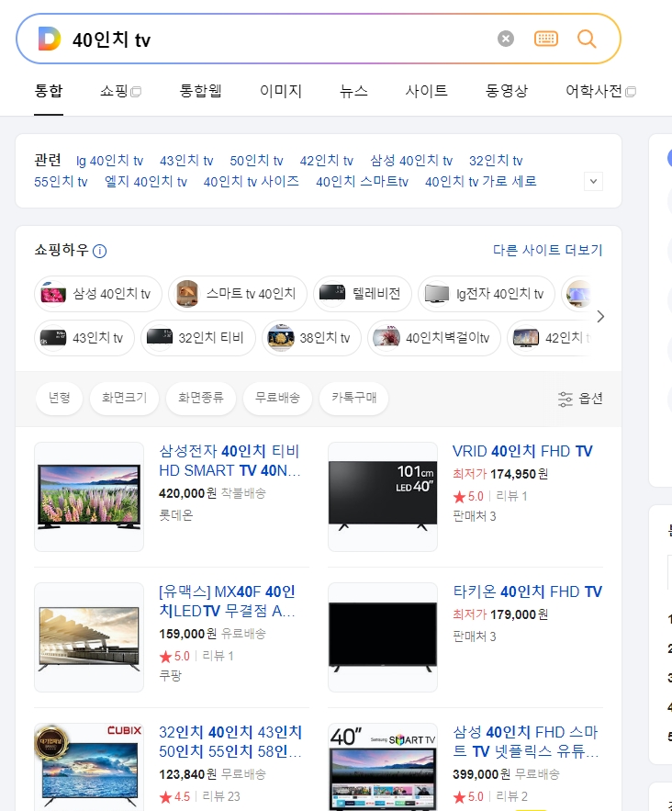Open the CUBIX TV product thumbnail
672x811 pixels.
pyautogui.click(x=89, y=767)
